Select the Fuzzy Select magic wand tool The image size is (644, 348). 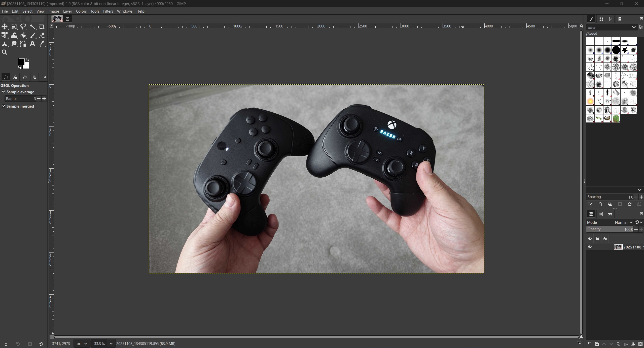click(33, 27)
